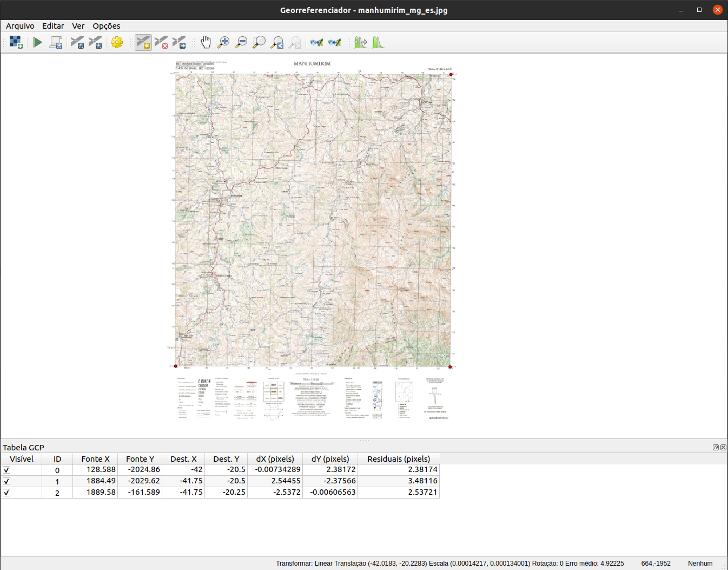
Task: Apply Full Histogram Stretch icon
Action: pos(361,42)
